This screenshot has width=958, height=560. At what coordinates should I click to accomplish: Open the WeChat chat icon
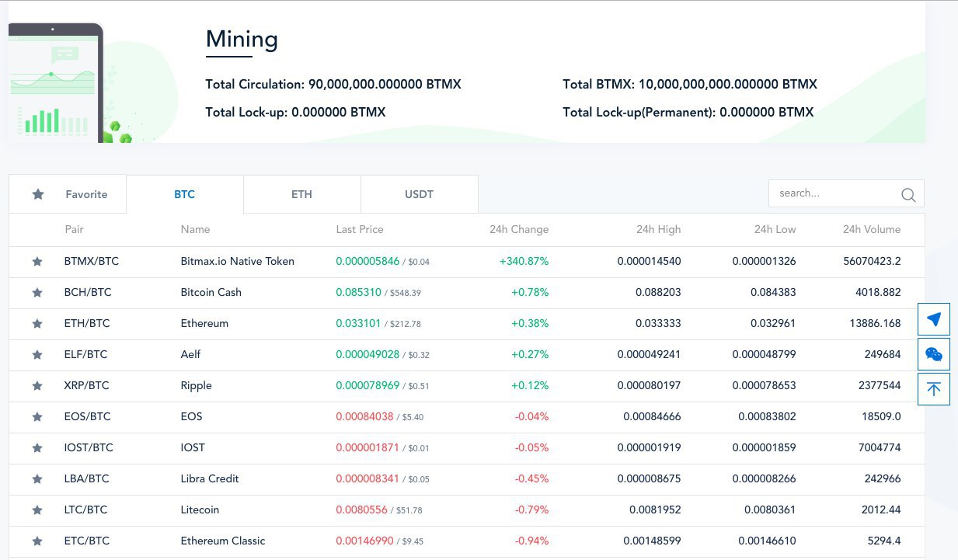(x=934, y=354)
